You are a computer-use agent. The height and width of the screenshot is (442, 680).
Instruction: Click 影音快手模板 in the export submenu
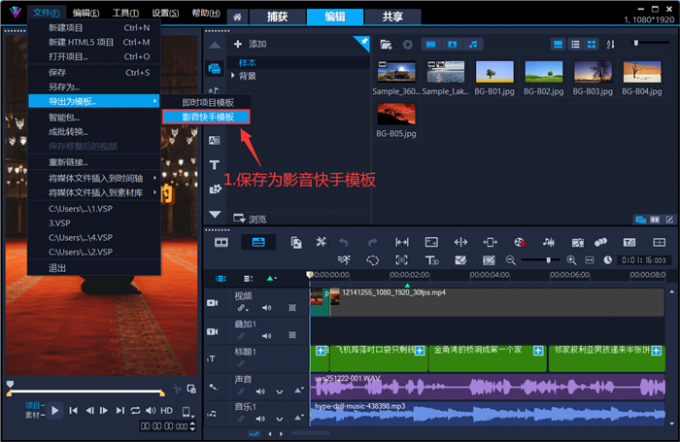pyautogui.click(x=208, y=117)
